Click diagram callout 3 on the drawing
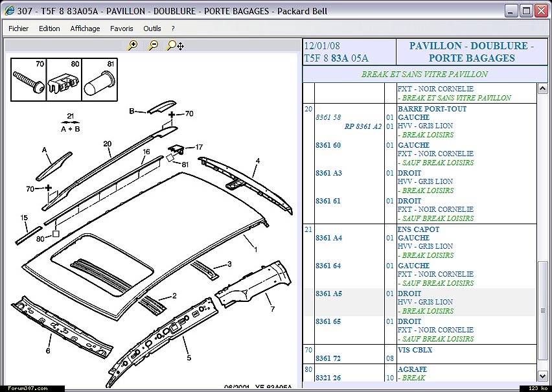552x392 pixels. click(x=229, y=264)
